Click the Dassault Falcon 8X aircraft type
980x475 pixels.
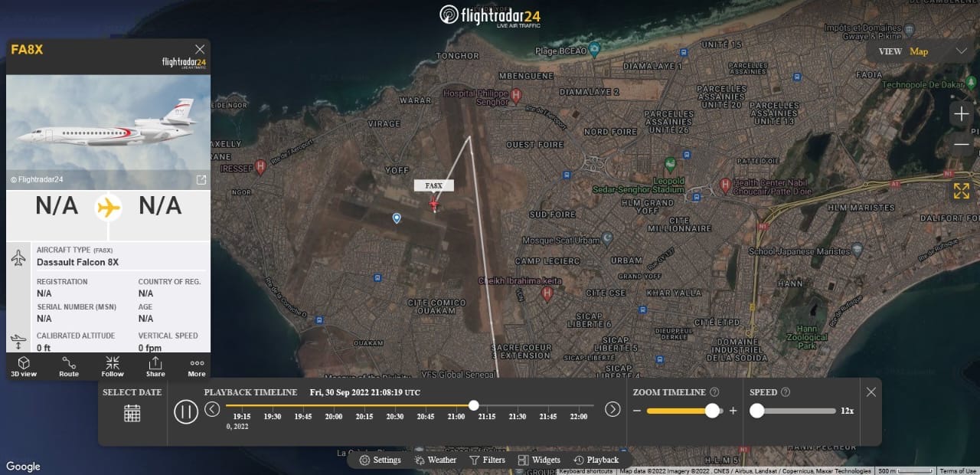[x=77, y=262]
